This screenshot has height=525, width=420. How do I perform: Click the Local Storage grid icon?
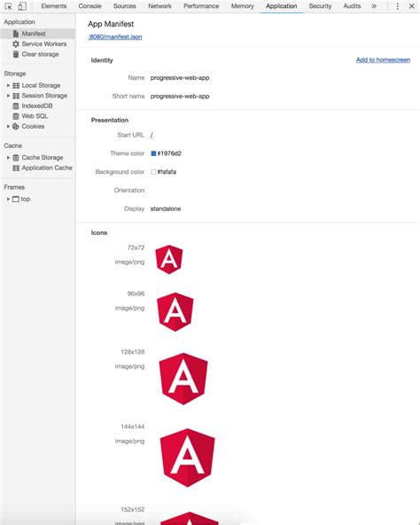point(16,85)
